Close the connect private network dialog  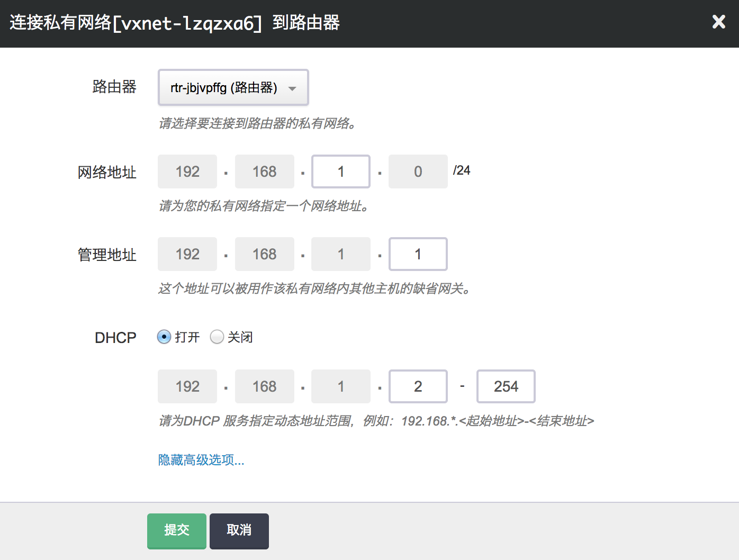[x=718, y=22]
